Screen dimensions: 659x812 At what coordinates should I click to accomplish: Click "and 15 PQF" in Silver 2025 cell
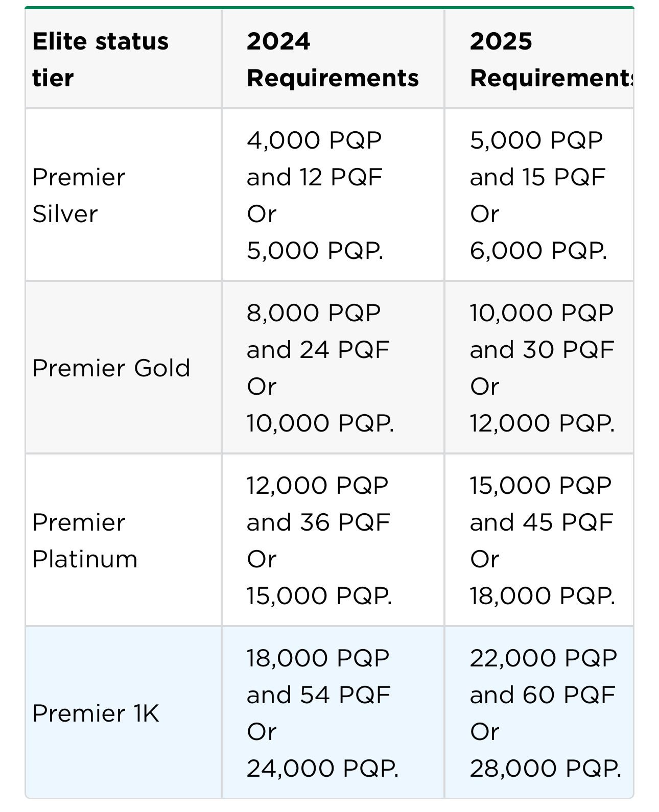click(x=537, y=177)
